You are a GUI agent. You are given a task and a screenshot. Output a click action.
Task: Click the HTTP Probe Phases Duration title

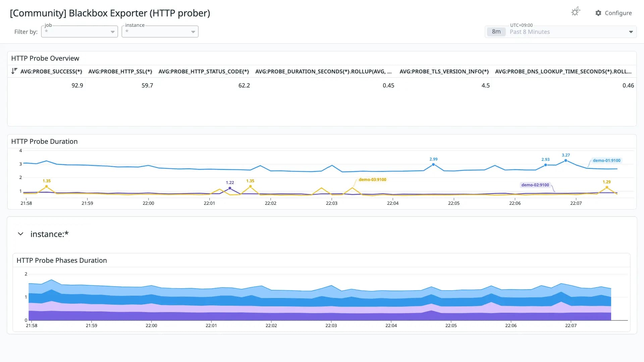tap(62, 260)
